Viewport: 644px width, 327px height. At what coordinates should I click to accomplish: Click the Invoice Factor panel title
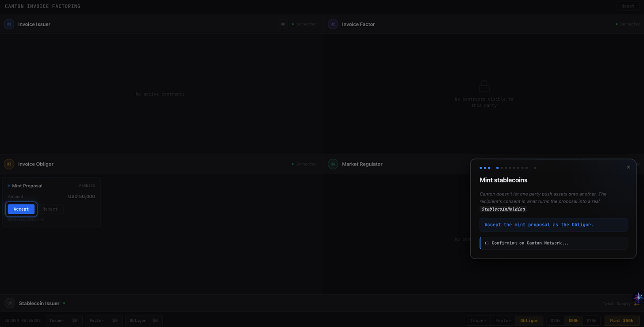point(358,24)
